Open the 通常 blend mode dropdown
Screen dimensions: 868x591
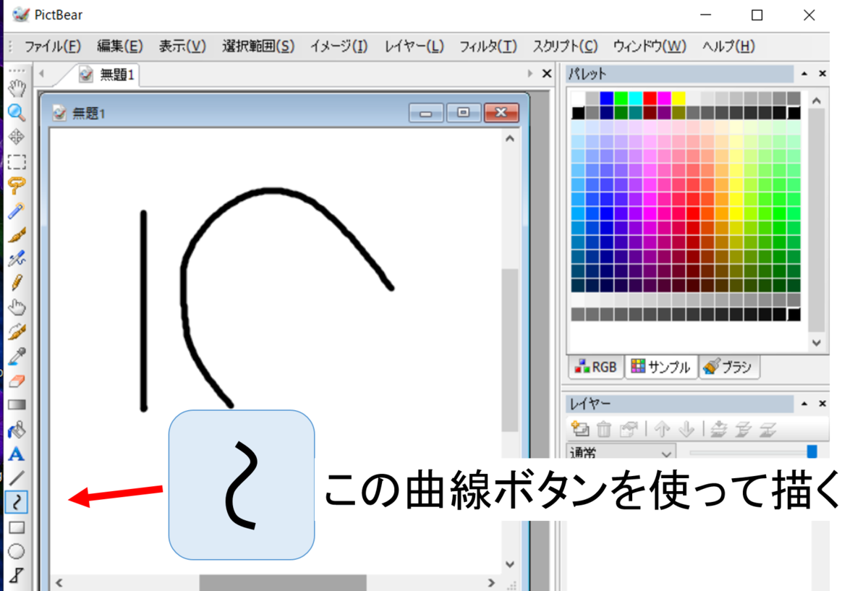[x=621, y=454]
